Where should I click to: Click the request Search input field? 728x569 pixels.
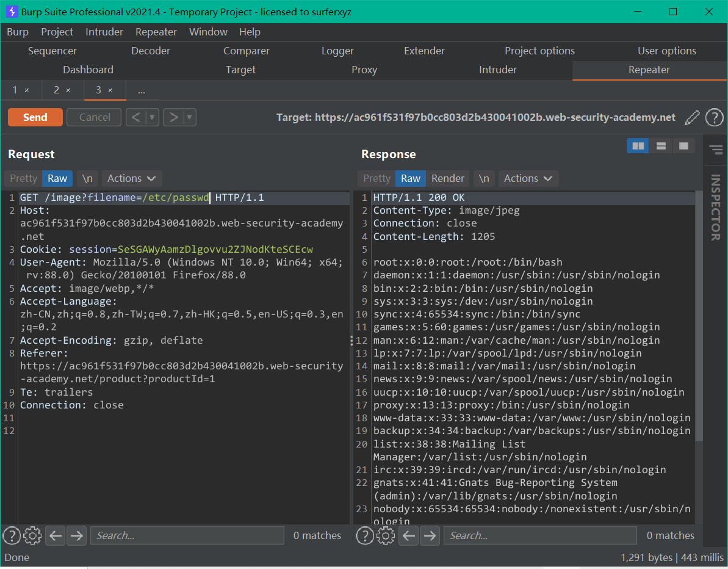pyautogui.click(x=187, y=535)
